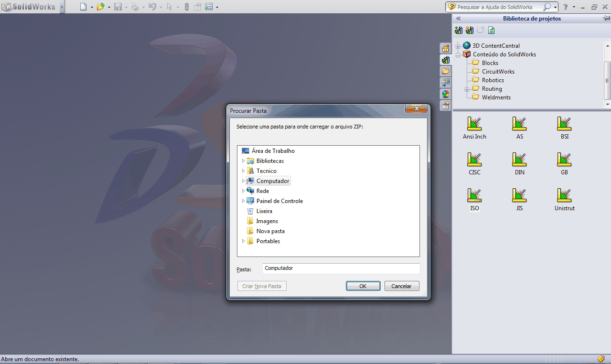Viewport: 611px width, 364px height.
Task: Select the Robotics folder
Action: (488, 80)
